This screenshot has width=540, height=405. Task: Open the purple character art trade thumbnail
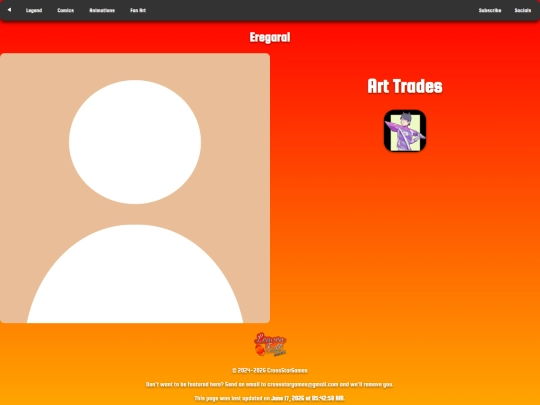pyautogui.click(x=405, y=131)
